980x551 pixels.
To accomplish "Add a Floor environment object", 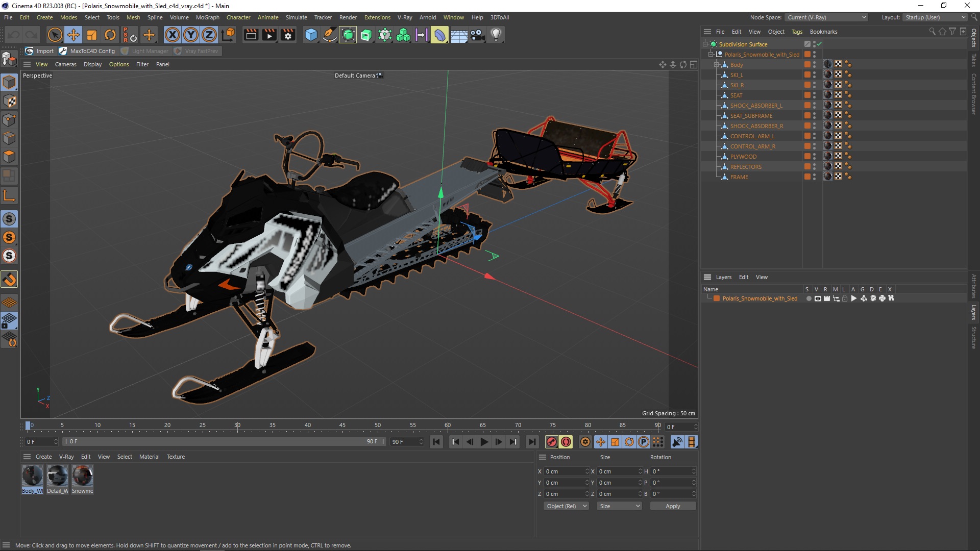I will 458,35.
